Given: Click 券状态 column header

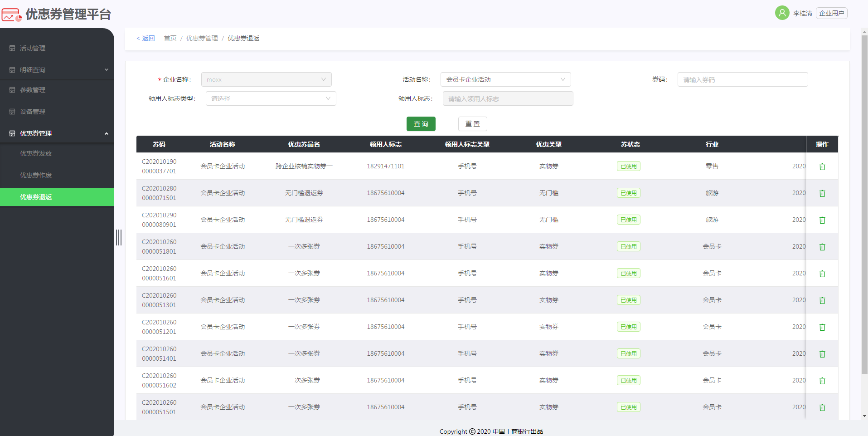Looking at the screenshot, I should (x=630, y=144).
